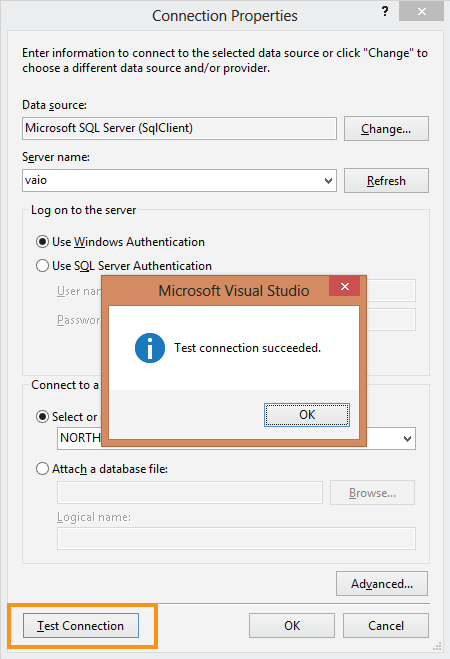
Task: Cancel the Connection Properties dialog
Action: tap(386, 626)
